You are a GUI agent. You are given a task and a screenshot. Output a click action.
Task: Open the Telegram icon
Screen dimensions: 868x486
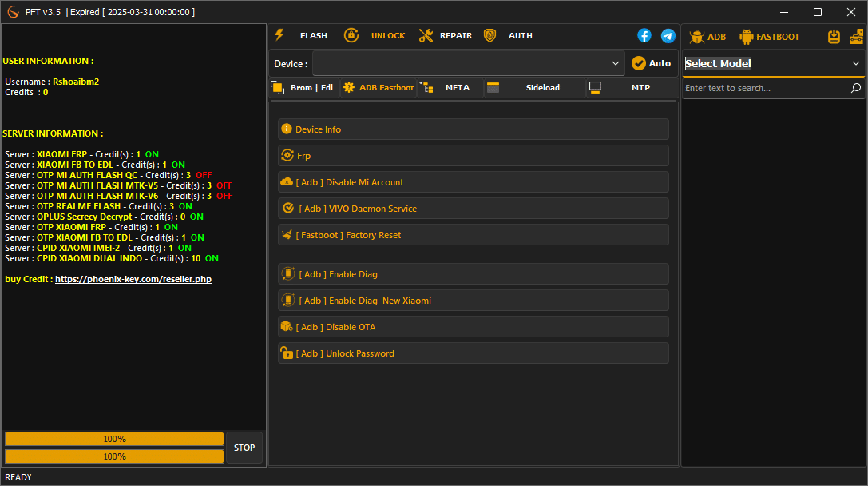pos(668,35)
